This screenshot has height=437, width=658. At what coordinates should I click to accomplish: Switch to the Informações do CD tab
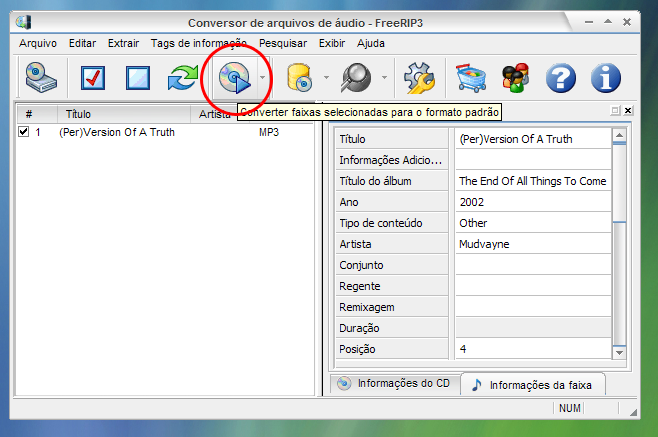(395, 383)
